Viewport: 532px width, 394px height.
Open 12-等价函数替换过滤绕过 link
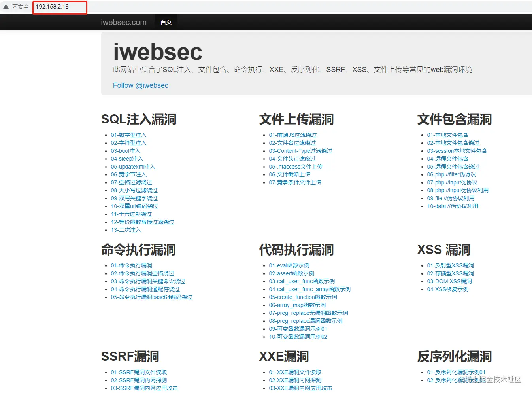[143, 222]
